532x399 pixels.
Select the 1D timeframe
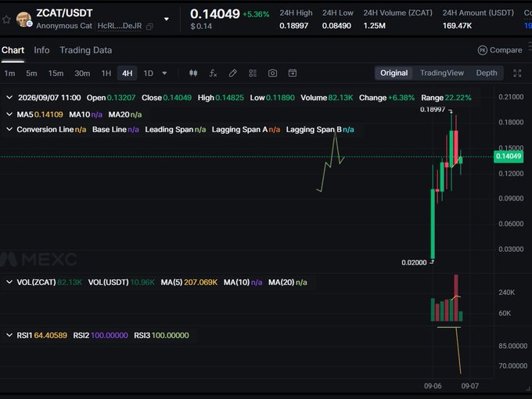[x=149, y=74]
